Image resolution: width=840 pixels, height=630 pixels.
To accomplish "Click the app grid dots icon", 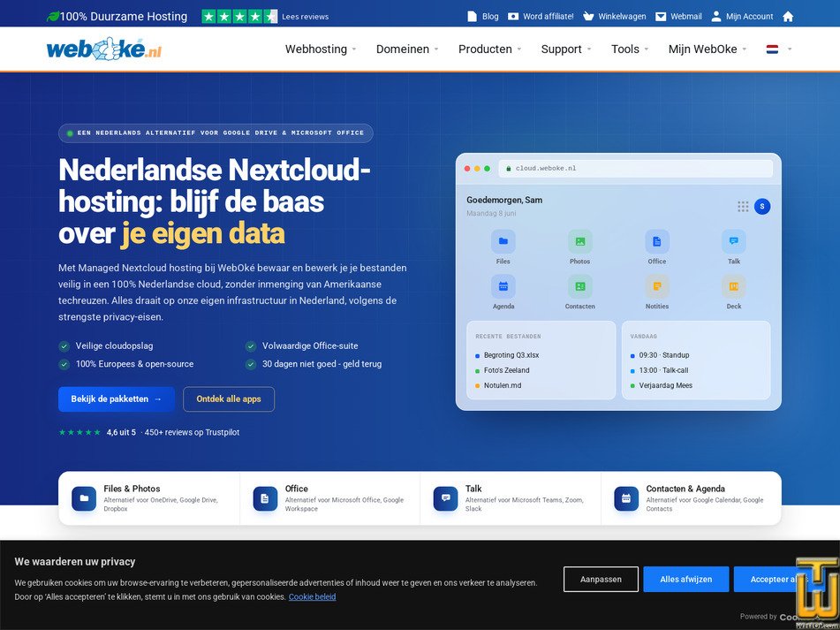I will point(743,206).
